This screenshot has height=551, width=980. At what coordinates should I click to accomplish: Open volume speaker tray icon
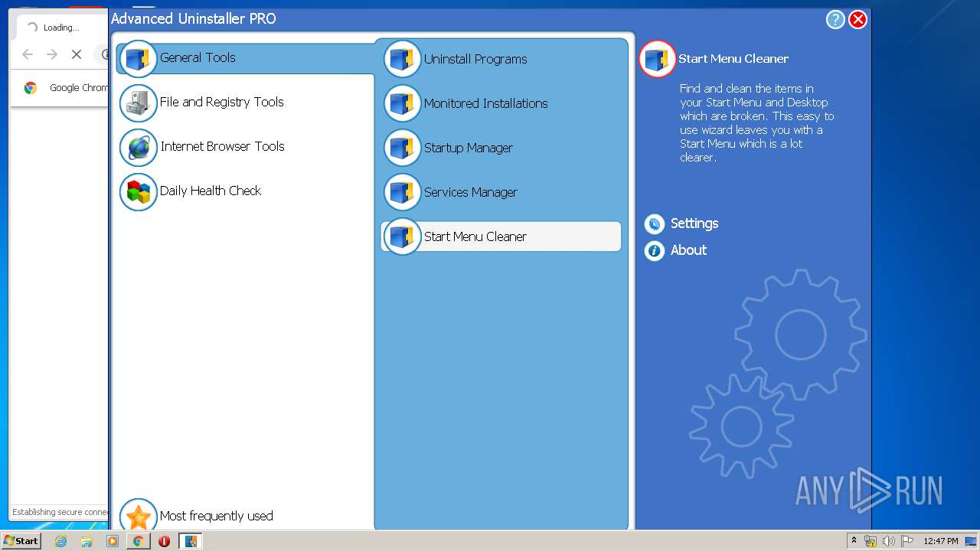pos(888,541)
